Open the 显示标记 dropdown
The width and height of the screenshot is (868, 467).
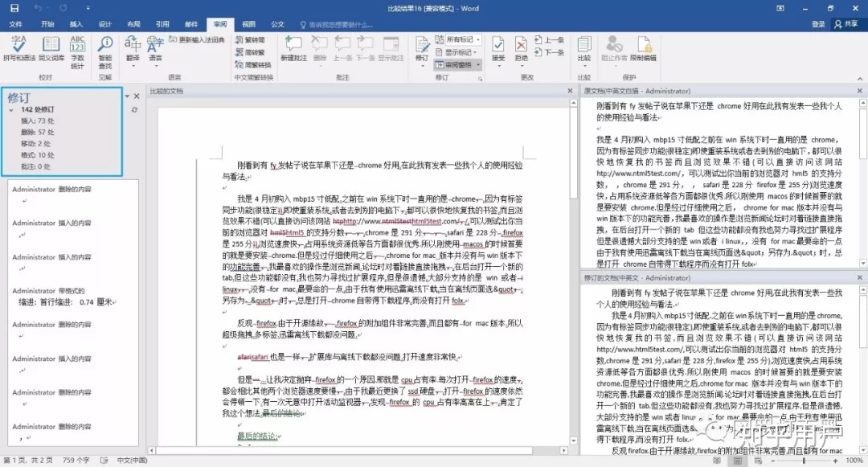458,52
